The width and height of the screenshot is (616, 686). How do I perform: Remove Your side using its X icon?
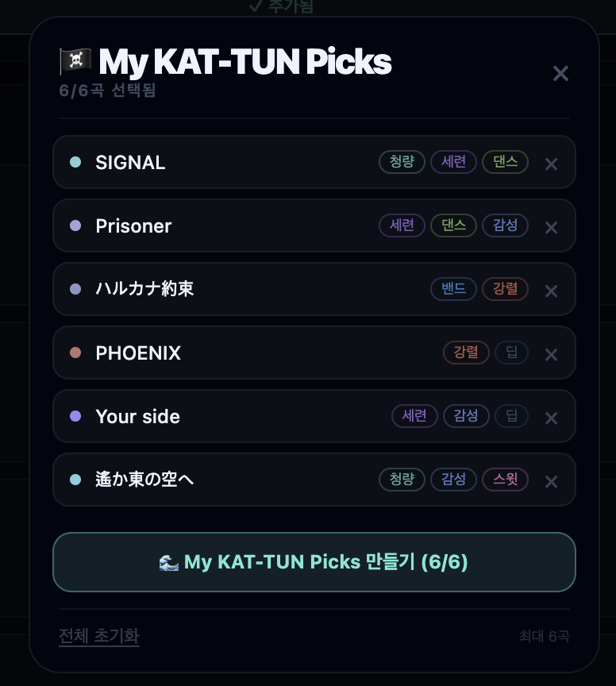pyautogui.click(x=552, y=418)
